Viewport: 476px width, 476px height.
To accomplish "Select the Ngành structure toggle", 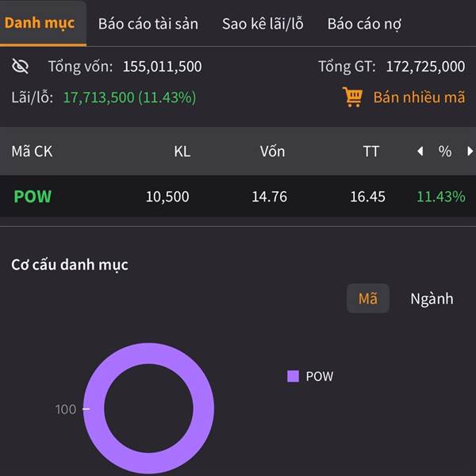I will click(432, 299).
